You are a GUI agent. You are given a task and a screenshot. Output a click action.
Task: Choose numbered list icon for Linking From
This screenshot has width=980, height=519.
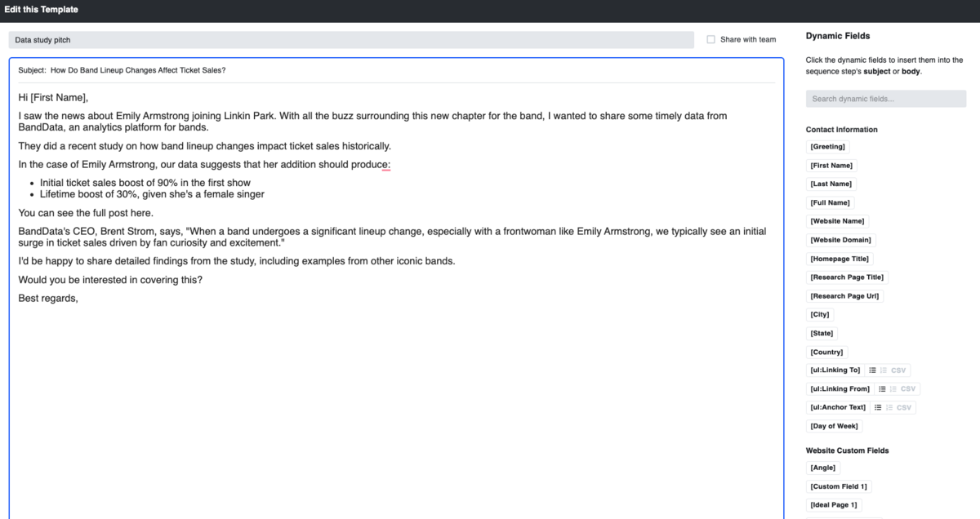pos(893,389)
